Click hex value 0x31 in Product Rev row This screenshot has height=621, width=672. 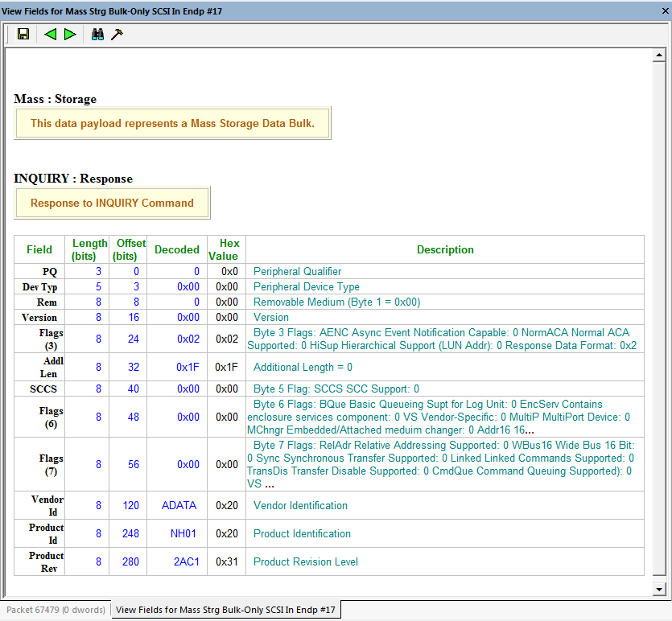pyautogui.click(x=227, y=562)
